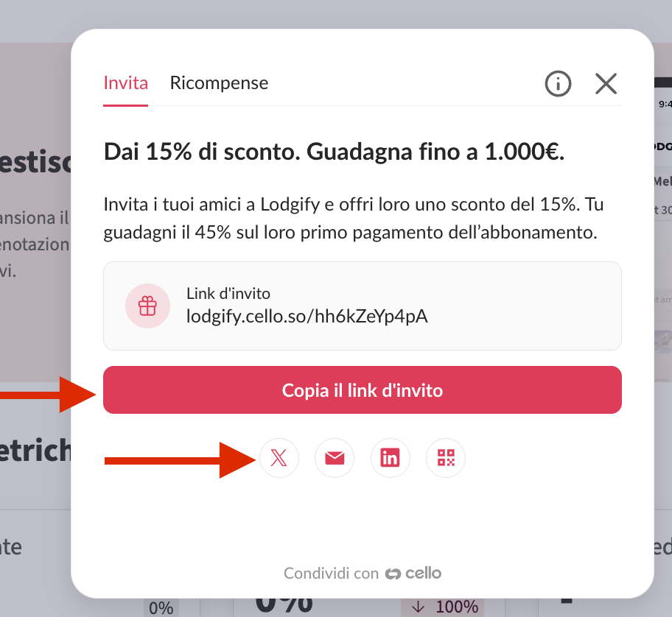Share invite link on X (Twitter)
The image size is (672, 617).
click(279, 458)
